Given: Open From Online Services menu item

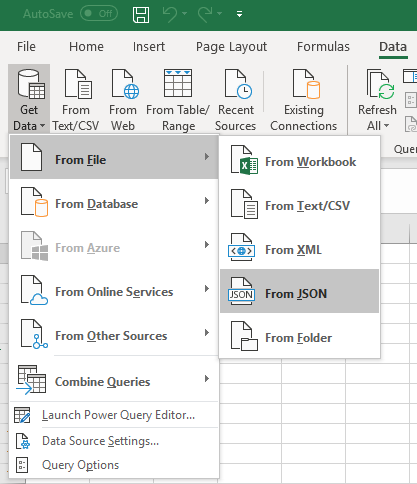Looking at the screenshot, I should pyautogui.click(x=114, y=289).
